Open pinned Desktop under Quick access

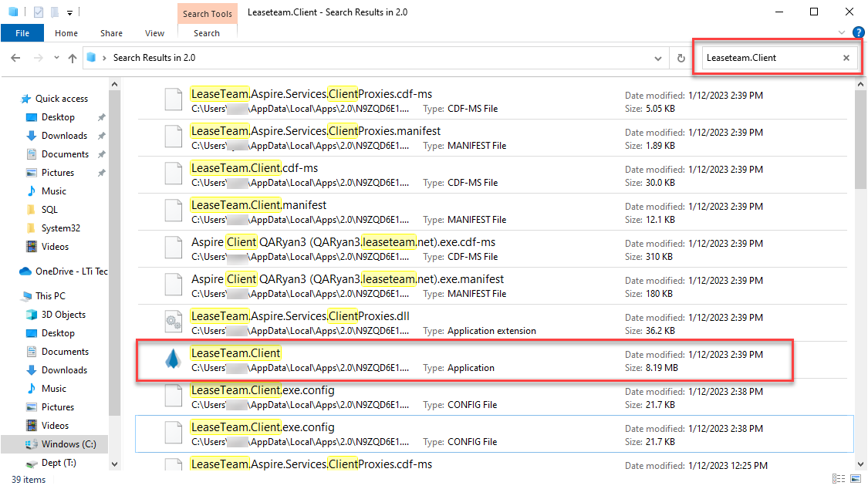tap(58, 117)
